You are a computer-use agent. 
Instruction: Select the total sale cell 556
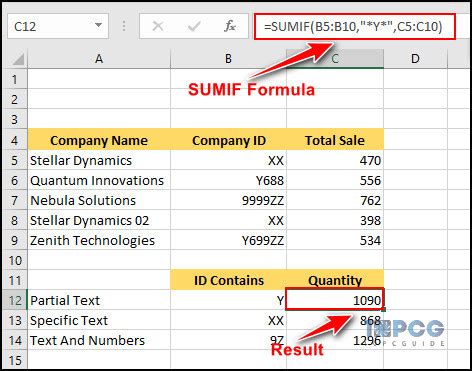335,180
